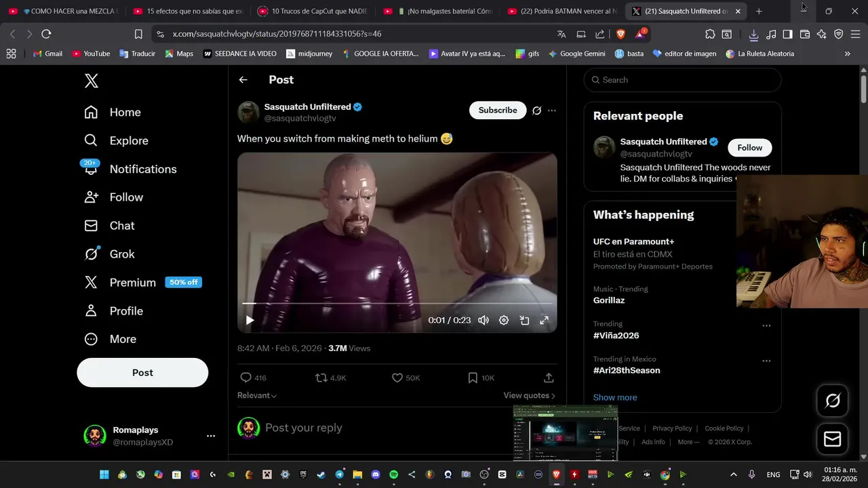Image resolution: width=868 pixels, height=488 pixels.
Task: Open Privacy Policy footer link
Action: [672, 428]
